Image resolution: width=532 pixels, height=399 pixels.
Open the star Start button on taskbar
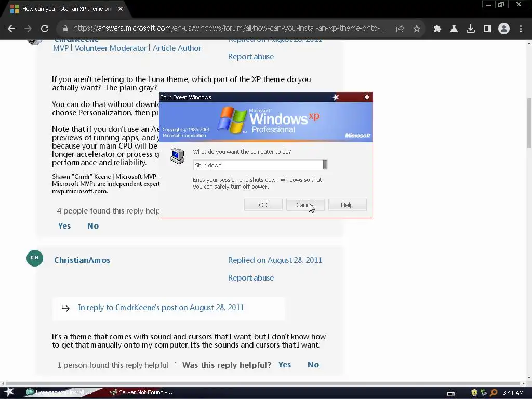[9, 392]
